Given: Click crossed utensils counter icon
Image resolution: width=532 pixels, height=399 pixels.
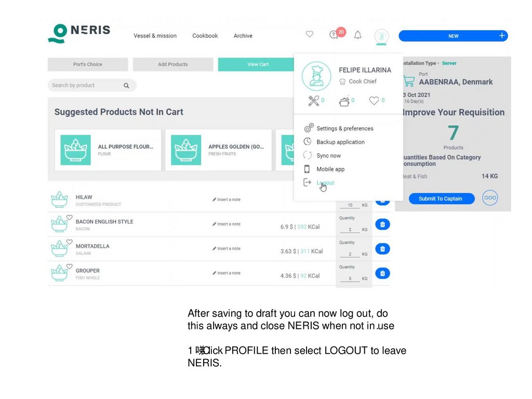Looking at the screenshot, I should tap(313, 100).
